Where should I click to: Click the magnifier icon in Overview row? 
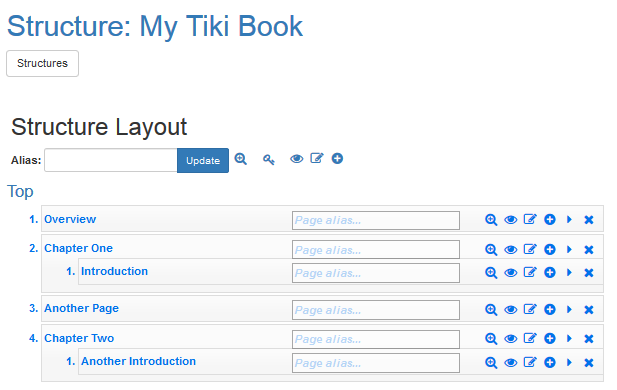491,220
